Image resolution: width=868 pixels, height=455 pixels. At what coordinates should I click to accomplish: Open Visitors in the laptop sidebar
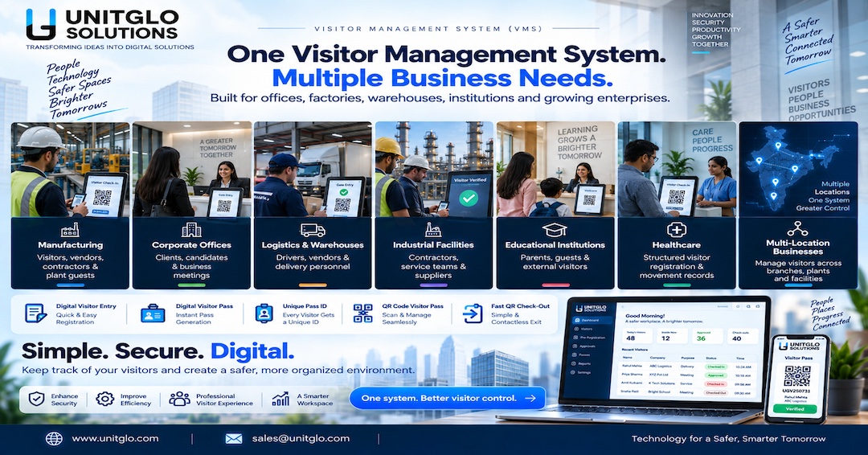coord(583,329)
